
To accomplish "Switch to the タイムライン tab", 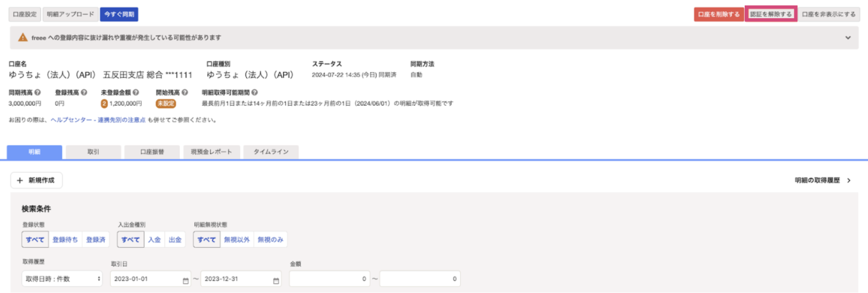I will 271,152.
